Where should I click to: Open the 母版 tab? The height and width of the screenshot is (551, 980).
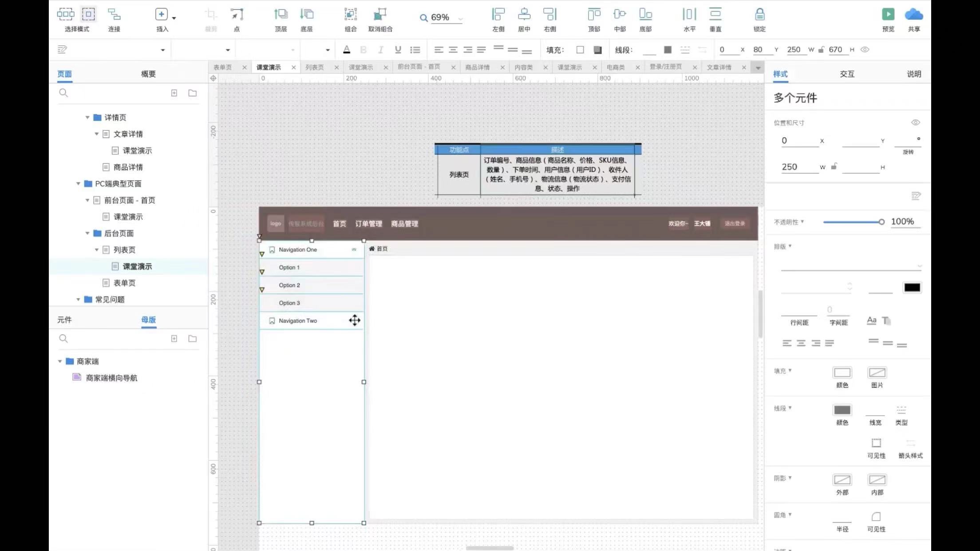click(148, 320)
